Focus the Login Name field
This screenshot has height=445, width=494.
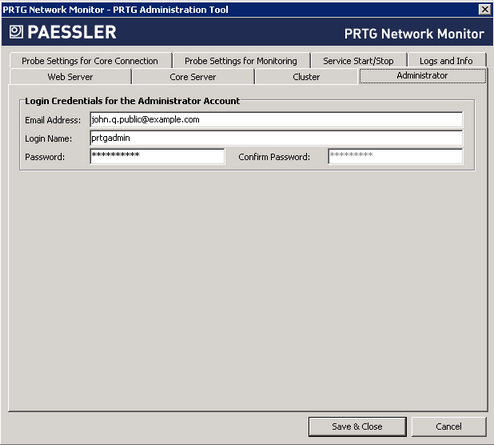(276, 138)
